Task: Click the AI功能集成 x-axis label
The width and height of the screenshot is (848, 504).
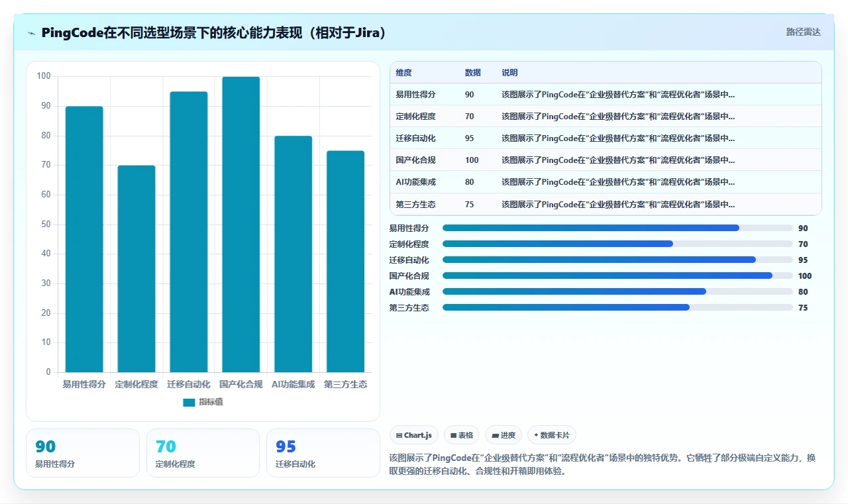Action: point(293,384)
